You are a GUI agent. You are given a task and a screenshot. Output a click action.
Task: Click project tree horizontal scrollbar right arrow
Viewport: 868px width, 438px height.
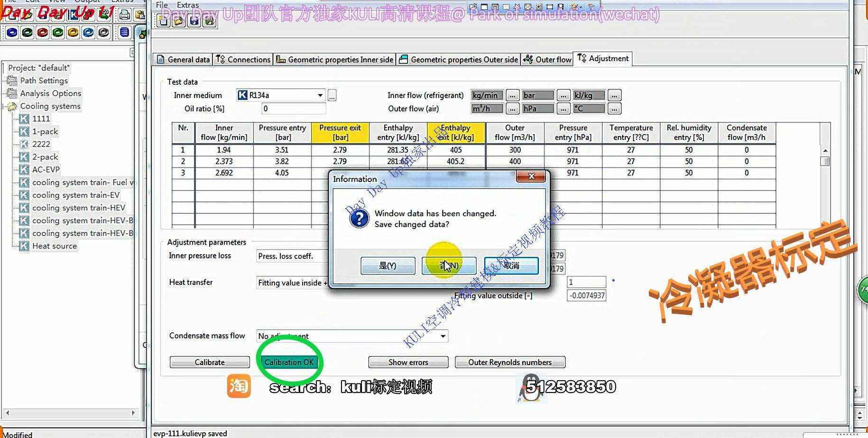coord(133,413)
